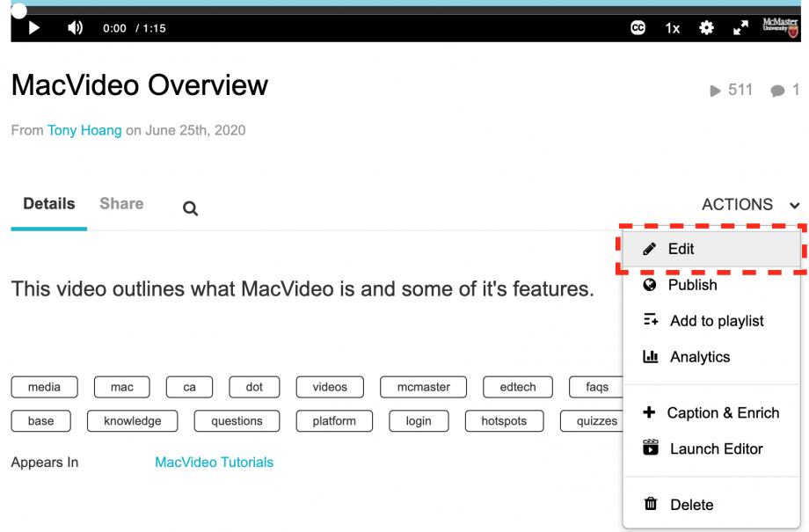Open Tony Hoang's profile link
Viewport: 809px width, 532px height.
pyautogui.click(x=84, y=130)
